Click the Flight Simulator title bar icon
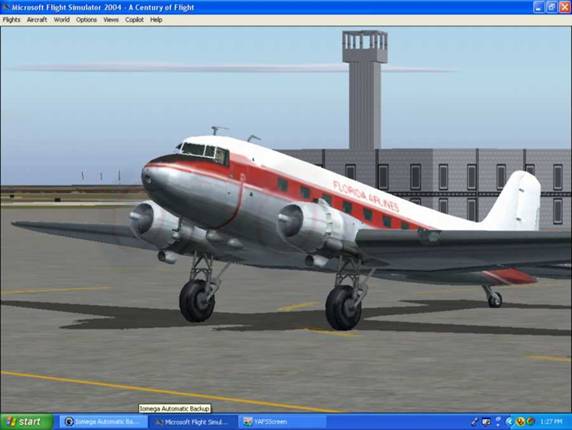This screenshot has width=572, height=430. click(5, 7)
